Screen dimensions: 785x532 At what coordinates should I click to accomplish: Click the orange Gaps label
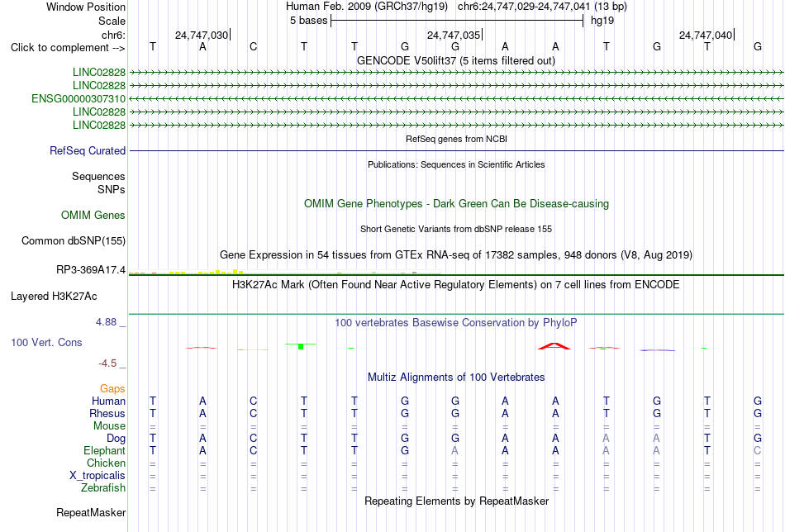tap(112, 389)
